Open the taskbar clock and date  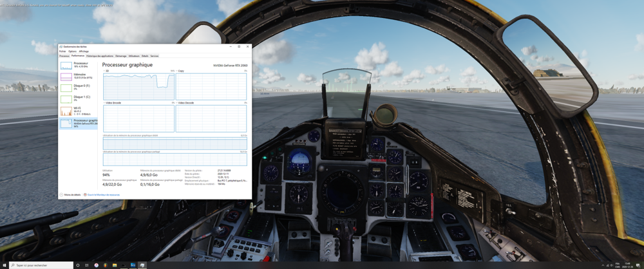[x=627, y=265]
